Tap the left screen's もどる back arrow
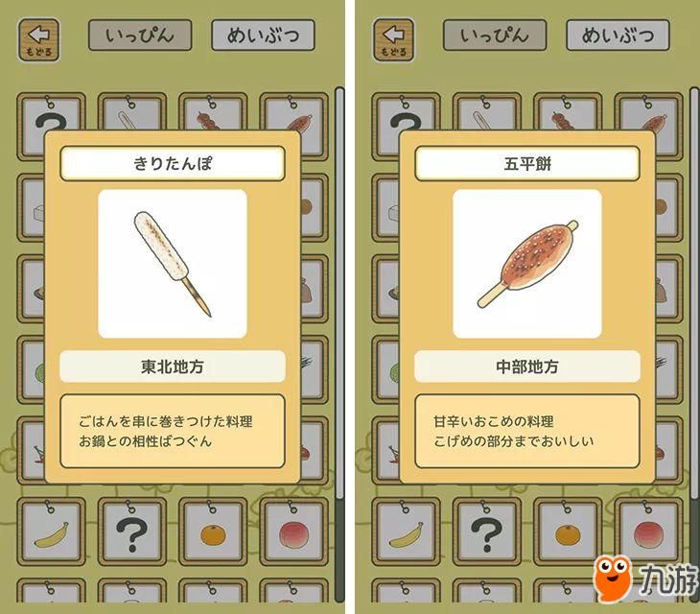Viewport: 700px width, 614px height. coord(39,39)
